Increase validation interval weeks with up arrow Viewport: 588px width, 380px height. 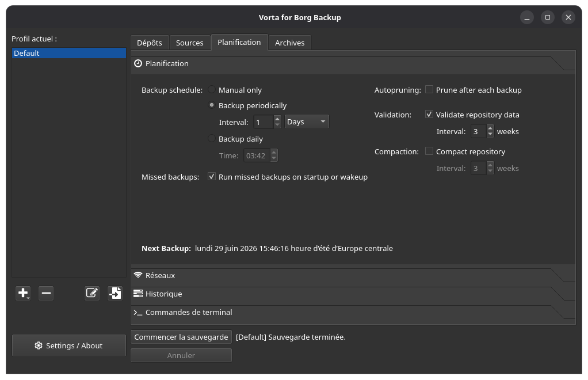(x=490, y=128)
